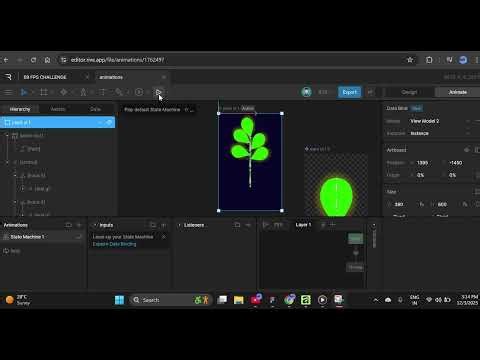Select the Layer 1 tab
The width and height of the screenshot is (480, 360).
(303, 225)
